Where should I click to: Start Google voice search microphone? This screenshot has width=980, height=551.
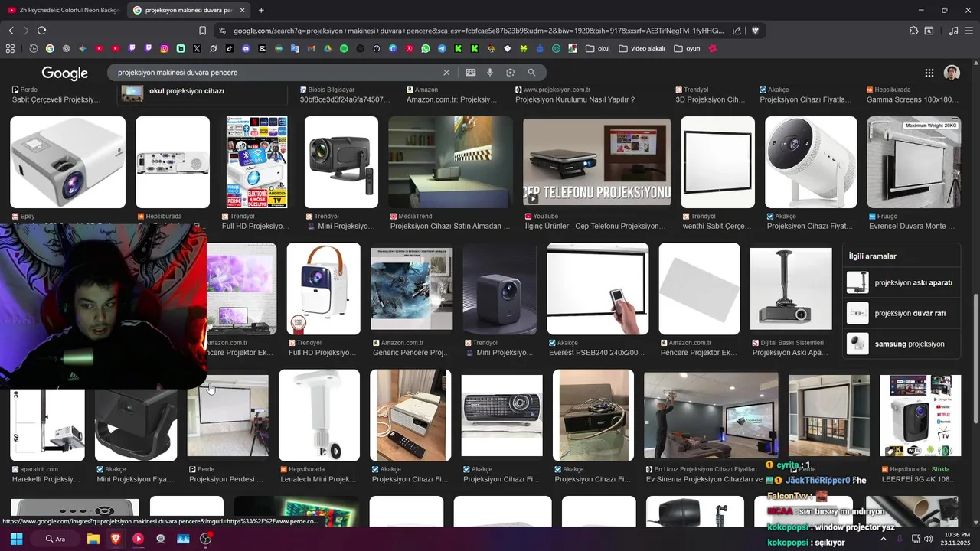coord(490,73)
